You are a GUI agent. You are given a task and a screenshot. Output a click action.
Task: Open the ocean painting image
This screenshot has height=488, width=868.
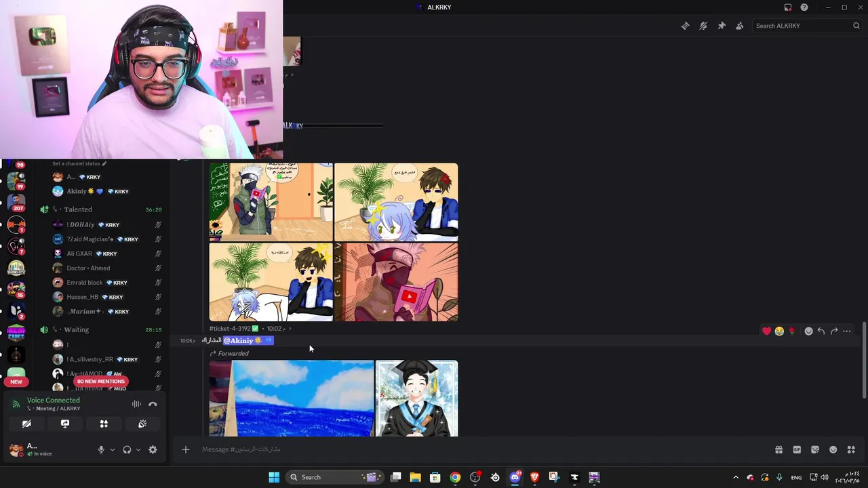tap(291, 399)
